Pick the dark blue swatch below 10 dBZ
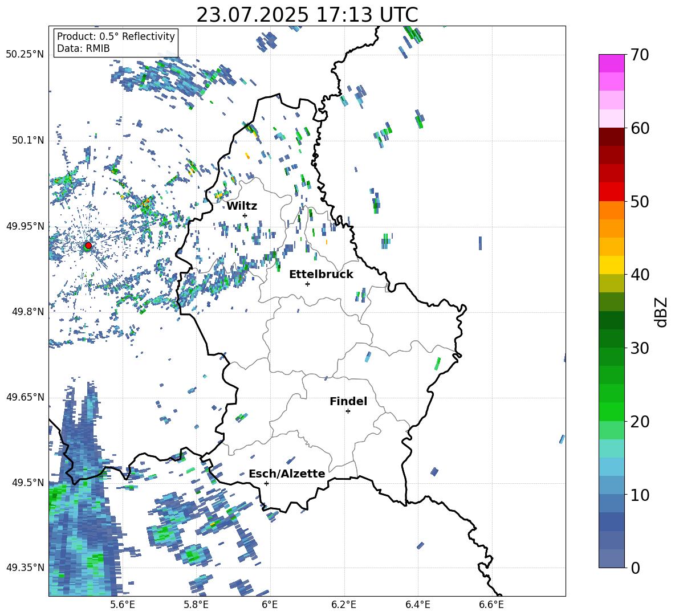Screen dimensions: 675x616 tap(611, 522)
